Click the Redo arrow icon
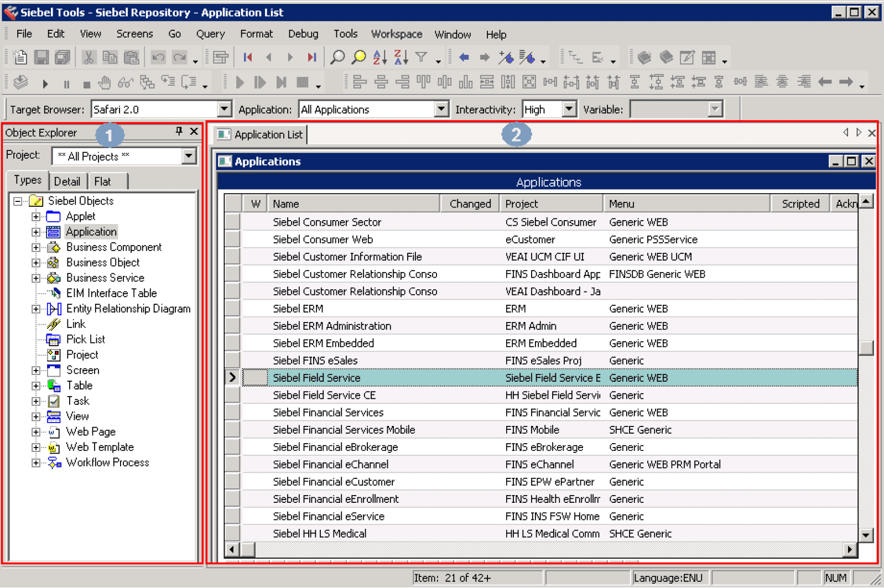This screenshot has height=588, width=884. pos(179,57)
